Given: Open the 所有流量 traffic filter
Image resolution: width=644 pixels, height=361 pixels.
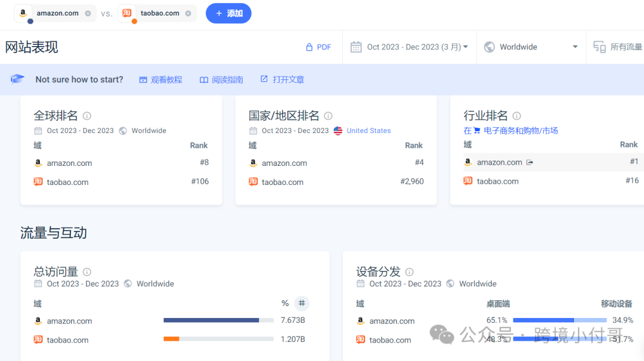Looking at the screenshot, I should (x=618, y=47).
